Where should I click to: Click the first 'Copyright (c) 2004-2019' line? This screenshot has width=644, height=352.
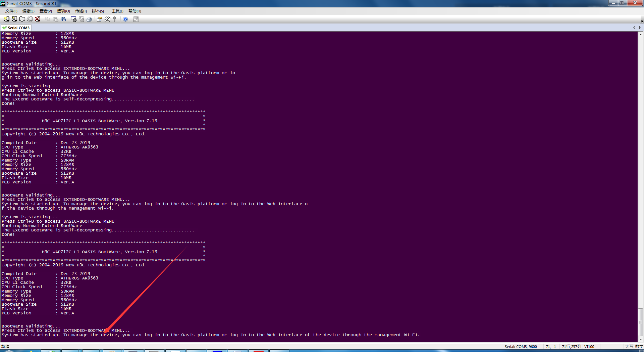(x=74, y=134)
